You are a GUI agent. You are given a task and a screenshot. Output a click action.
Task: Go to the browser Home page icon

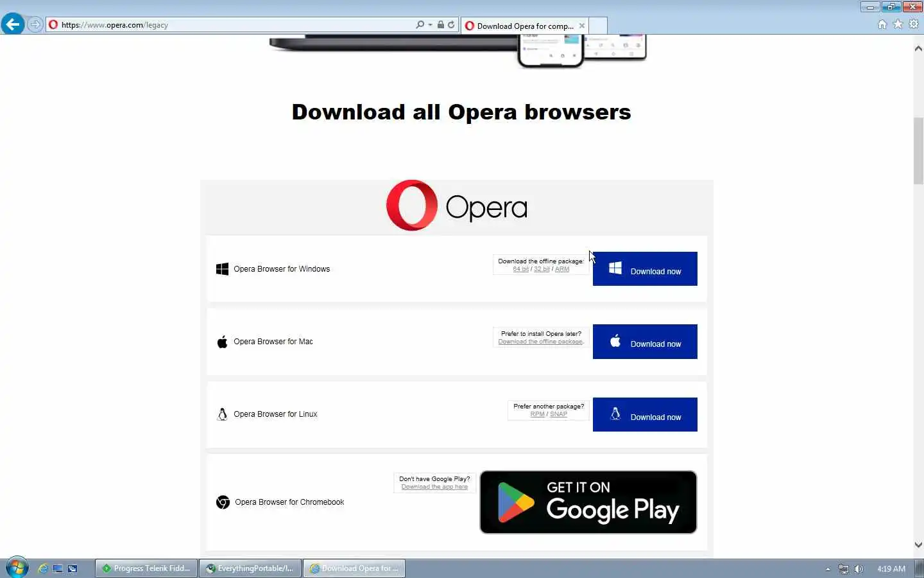(882, 24)
